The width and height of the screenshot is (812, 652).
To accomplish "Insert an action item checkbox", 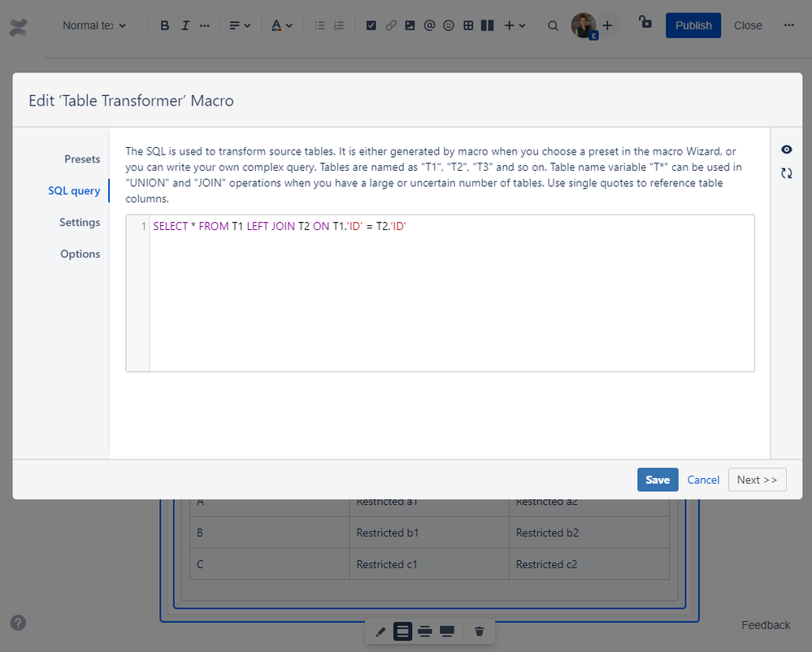I will [371, 25].
